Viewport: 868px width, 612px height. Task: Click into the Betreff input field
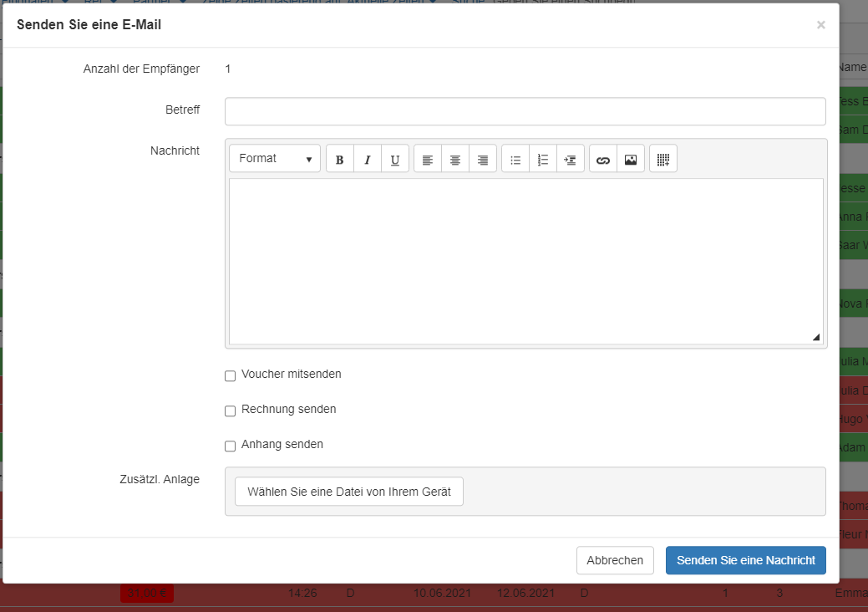click(525, 111)
